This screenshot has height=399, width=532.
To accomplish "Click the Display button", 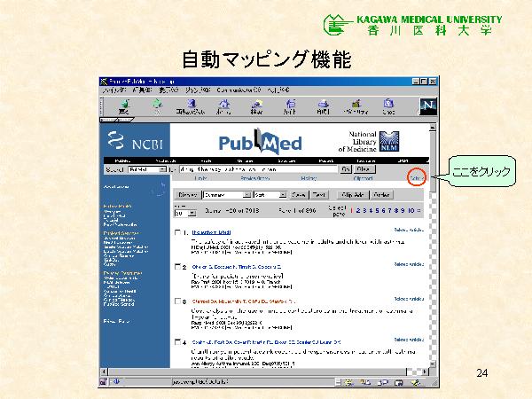I will [188, 195].
